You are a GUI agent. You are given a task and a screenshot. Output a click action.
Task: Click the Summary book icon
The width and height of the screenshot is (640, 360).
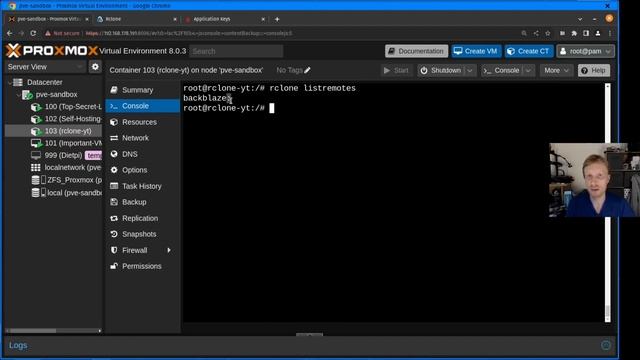pos(114,90)
